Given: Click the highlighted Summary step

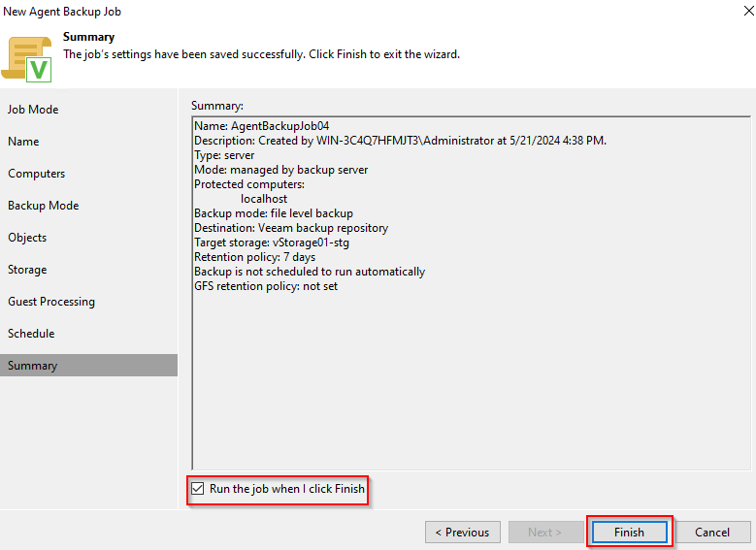Looking at the screenshot, I should [x=33, y=366].
